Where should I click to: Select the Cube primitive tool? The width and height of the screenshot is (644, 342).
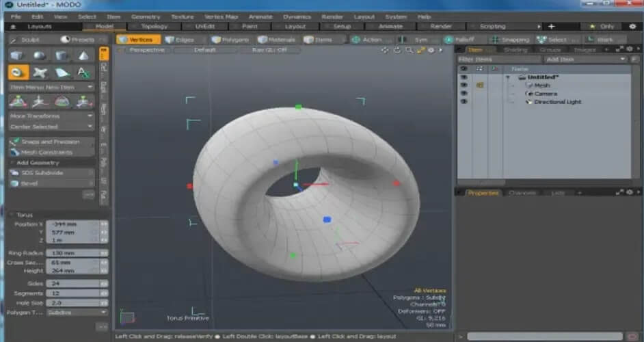[x=16, y=55]
